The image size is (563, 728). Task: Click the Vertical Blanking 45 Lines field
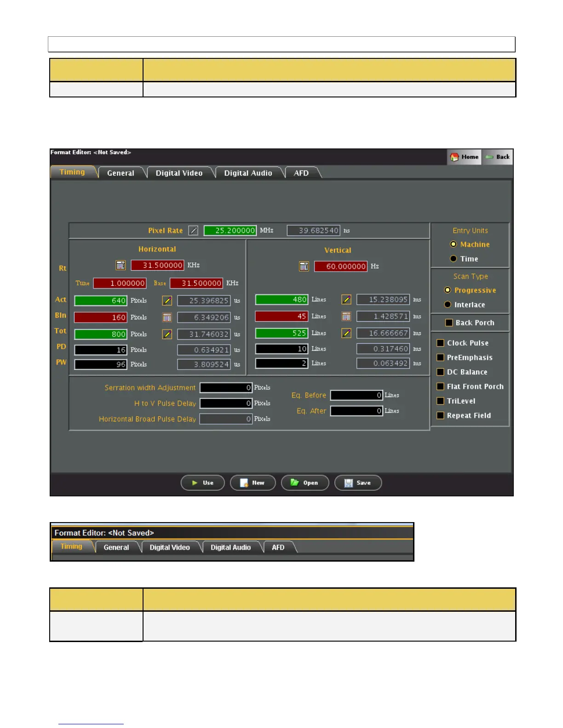[282, 316]
